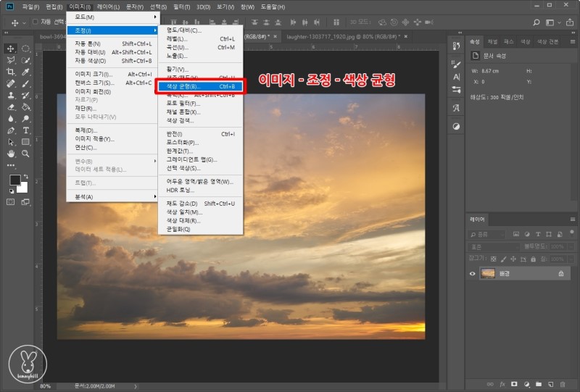
Task: Select the Horizontal Type tool
Action: [25, 130]
